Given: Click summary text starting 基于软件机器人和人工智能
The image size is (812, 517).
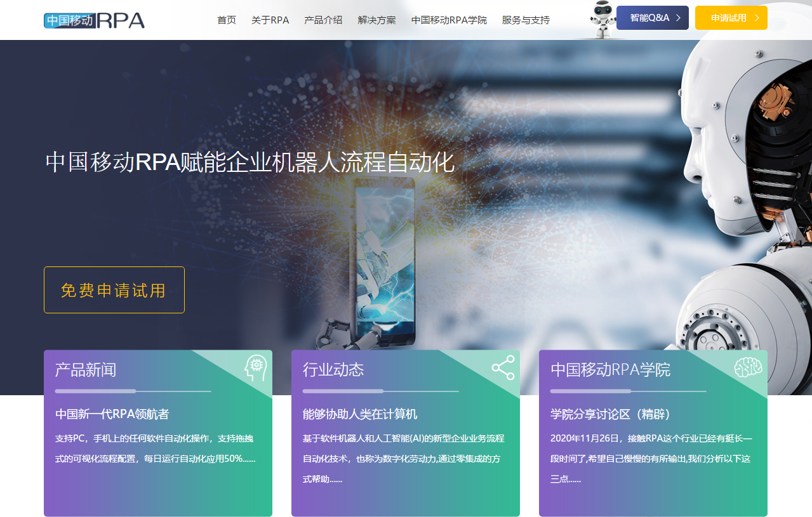Looking at the screenshot, I should (x=404, y=459).
